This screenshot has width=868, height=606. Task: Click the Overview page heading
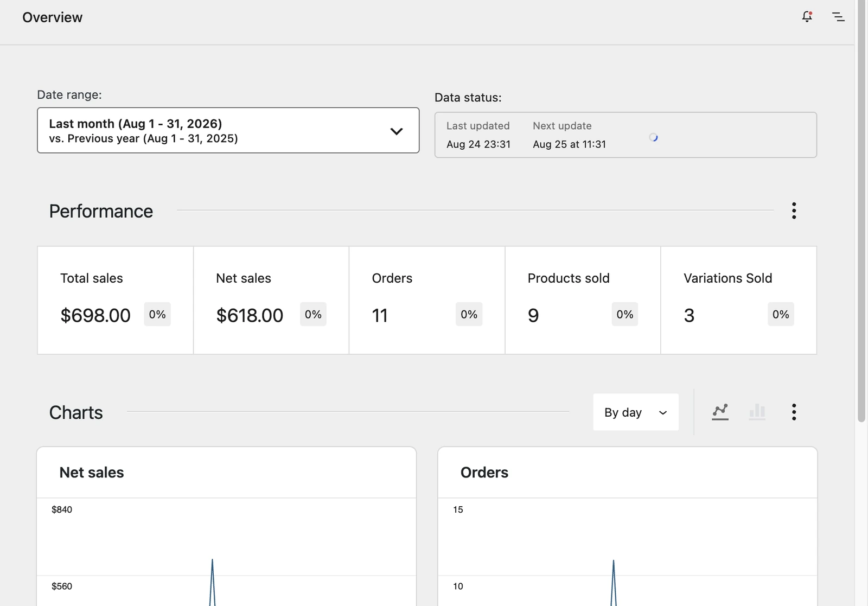click(53, 17)
